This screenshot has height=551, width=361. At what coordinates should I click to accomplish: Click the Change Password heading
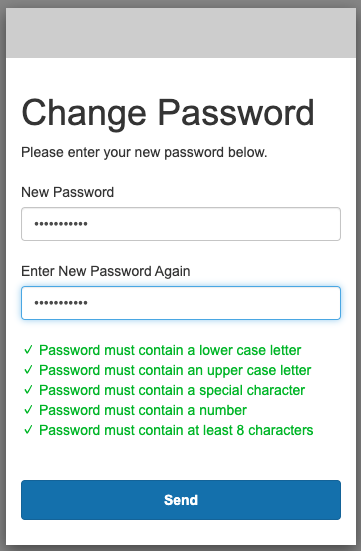(168, 113)
